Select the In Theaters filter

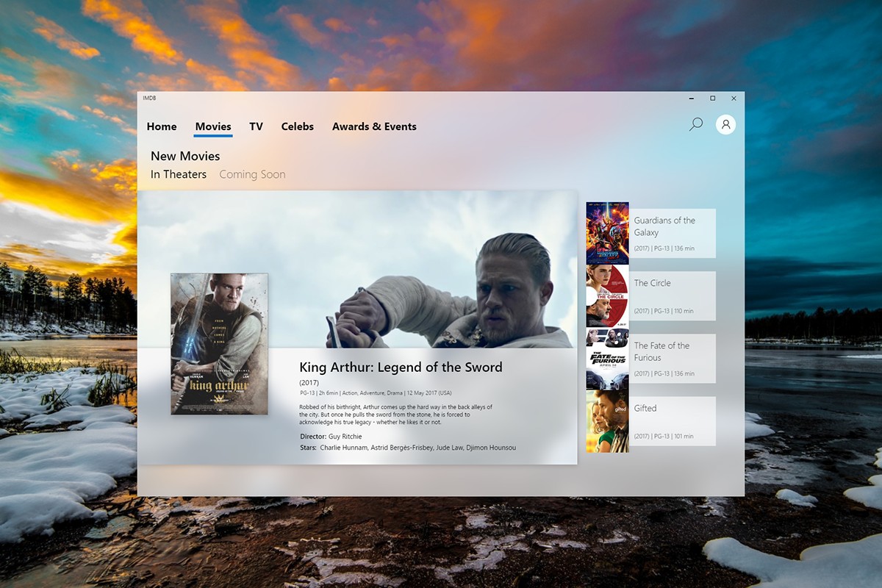point(179,174)
